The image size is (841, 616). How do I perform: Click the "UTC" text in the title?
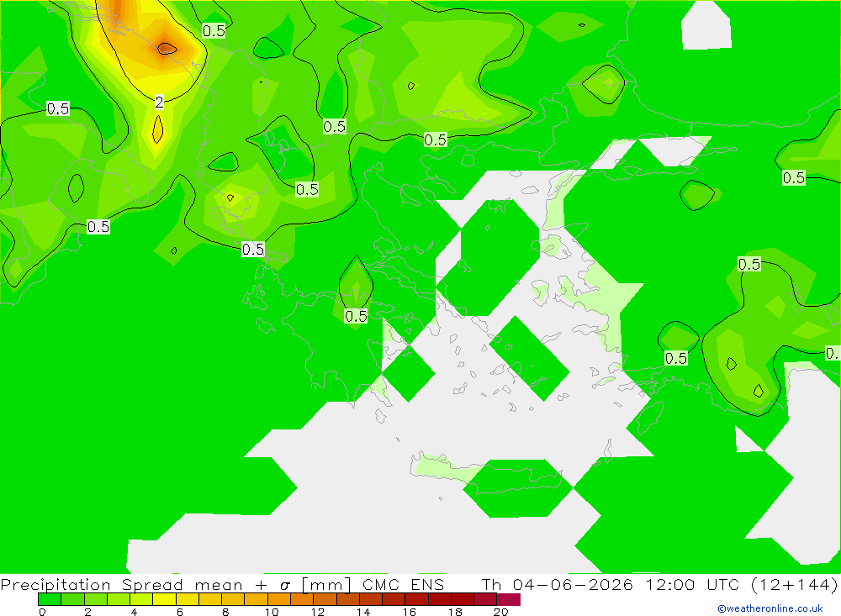click(722, 584)
